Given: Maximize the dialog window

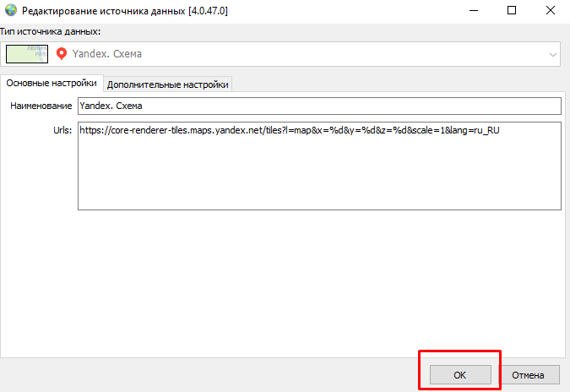Looking at the screenshot, I should tap(512, 10).
